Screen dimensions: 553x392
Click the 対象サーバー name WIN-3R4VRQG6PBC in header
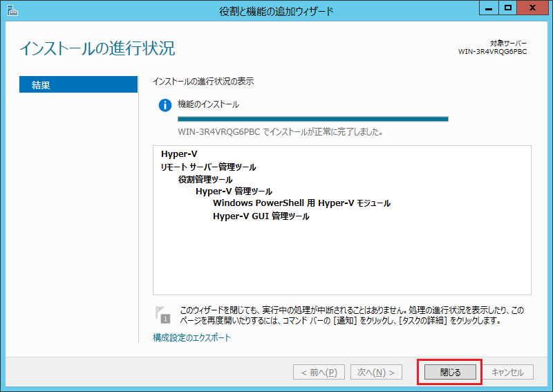[x=492, y=52]
